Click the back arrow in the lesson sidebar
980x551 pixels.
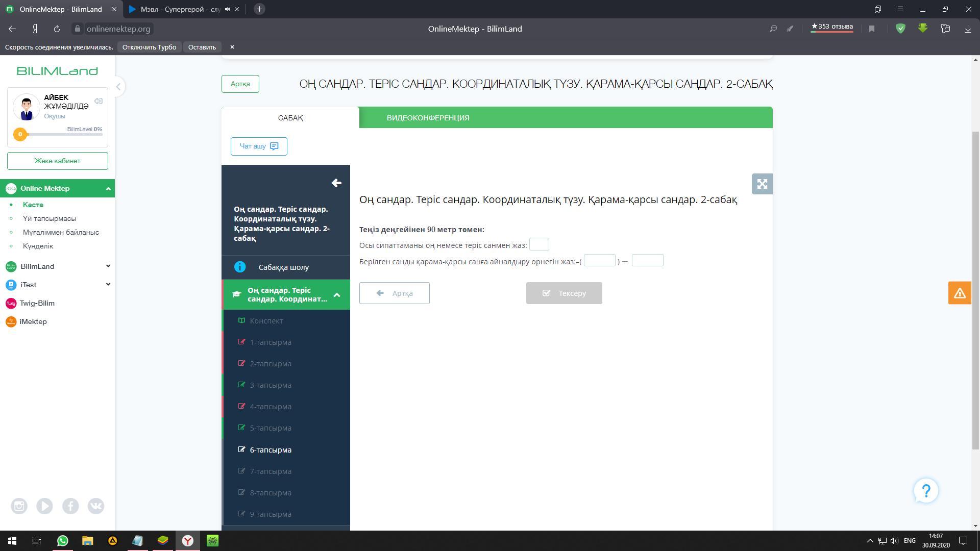coord(336,183)
